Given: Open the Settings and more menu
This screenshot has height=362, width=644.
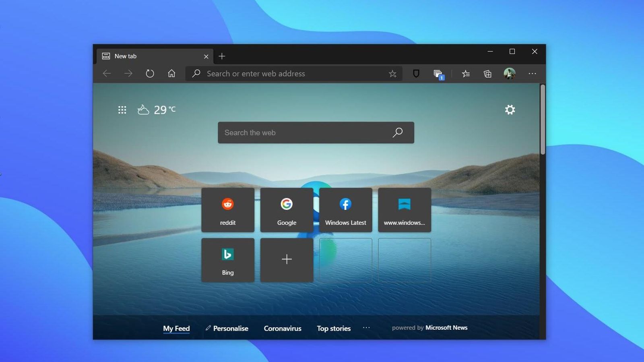Looking at the screenshot, I should coord(532,74).
